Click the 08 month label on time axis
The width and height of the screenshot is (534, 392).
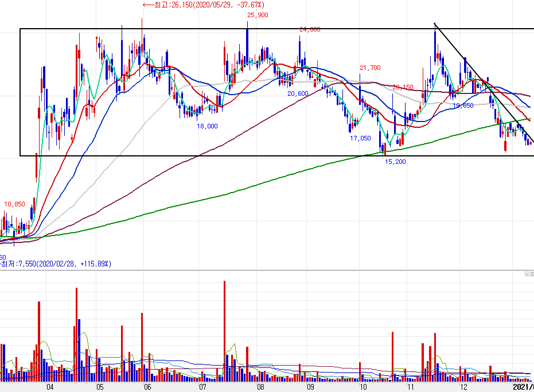(x=260, y=387)
